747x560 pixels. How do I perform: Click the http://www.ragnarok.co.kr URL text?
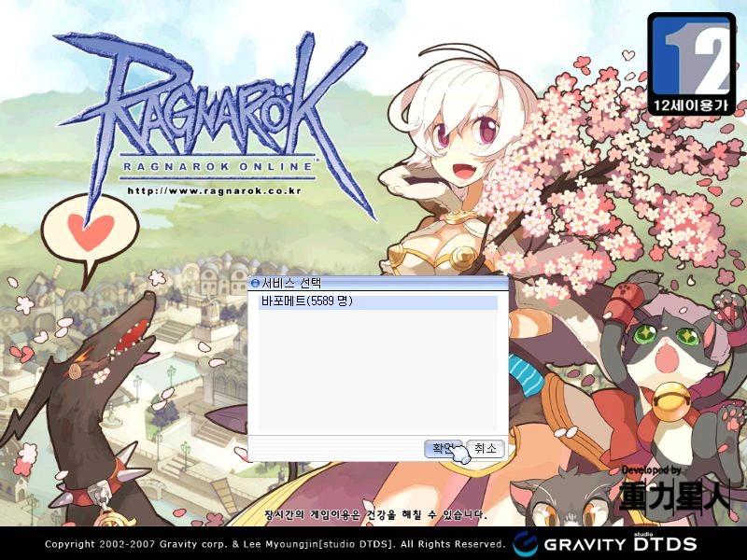pyautogui.click(x=215, y=191)
